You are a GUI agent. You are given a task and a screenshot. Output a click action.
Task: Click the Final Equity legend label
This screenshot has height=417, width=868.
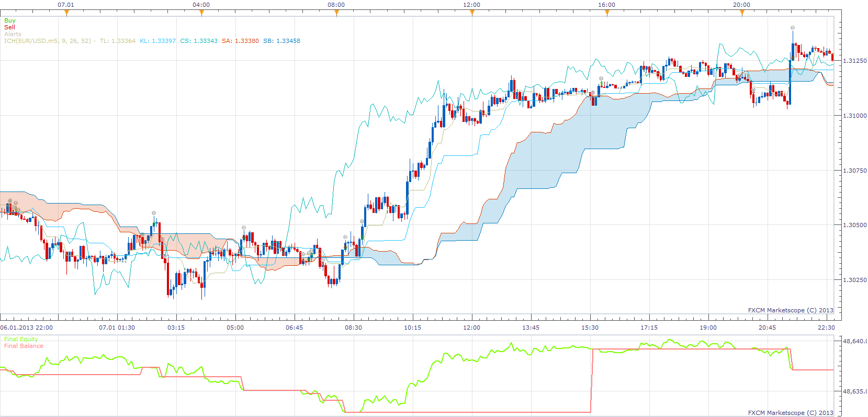[21, 339]
